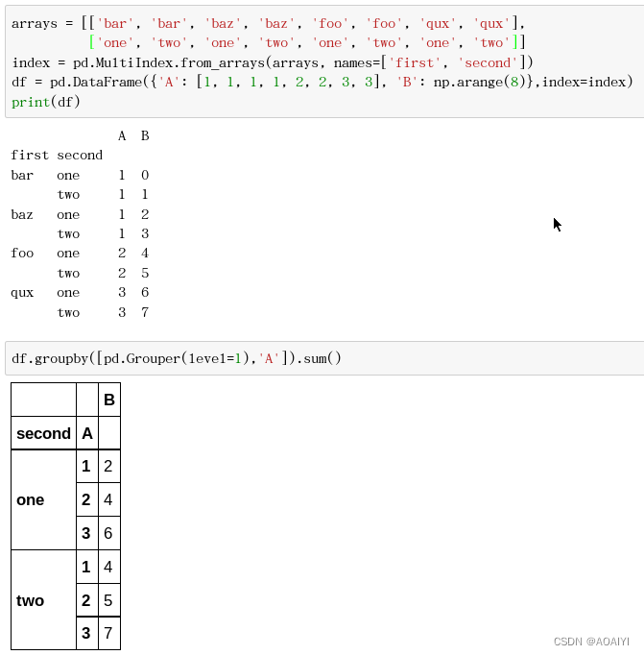Click value 2 in result table first row

point(108,466)
